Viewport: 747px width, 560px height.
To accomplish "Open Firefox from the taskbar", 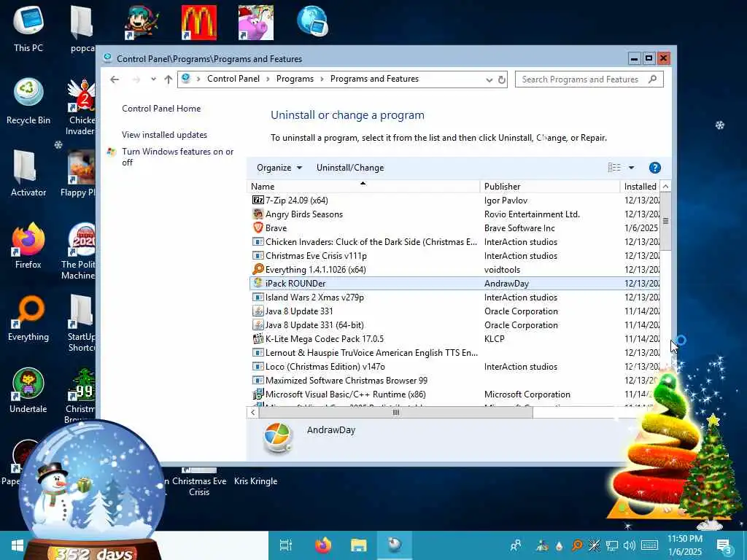I will pyautogui.click(x=323, y=545).
